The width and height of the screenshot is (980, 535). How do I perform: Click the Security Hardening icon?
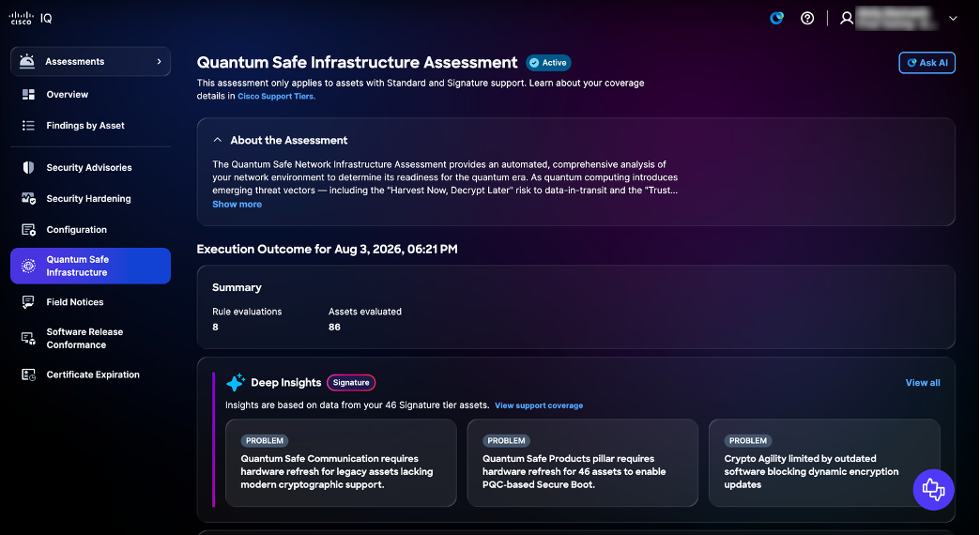[28, 199]
